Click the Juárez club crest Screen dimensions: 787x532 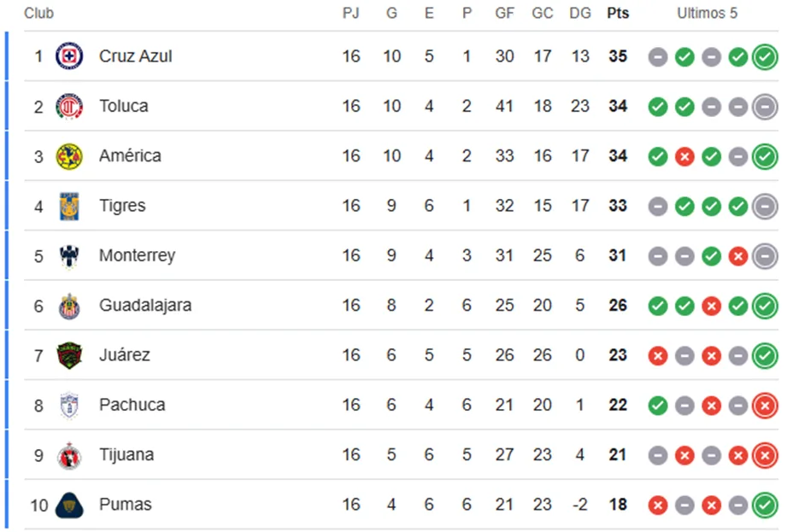69,355
